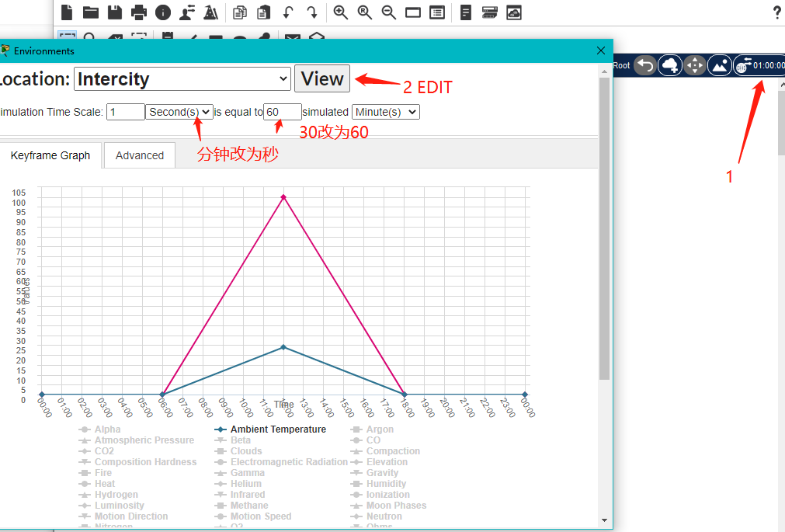Click the cloud picture toolbar icon
The height and width of the screenshot is (532, 785).
pos(514,12)
